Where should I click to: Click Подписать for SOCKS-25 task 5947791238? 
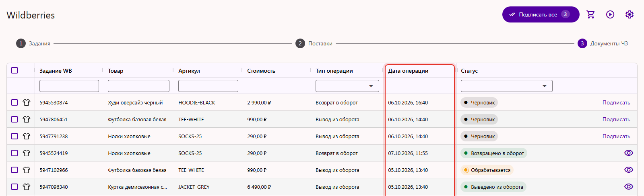(616, 136)
